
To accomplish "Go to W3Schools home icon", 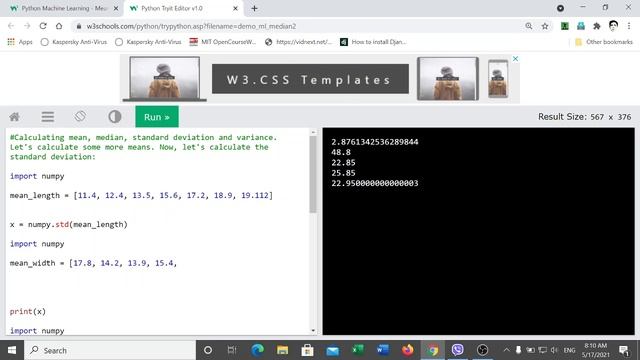I will click(15, 117).
